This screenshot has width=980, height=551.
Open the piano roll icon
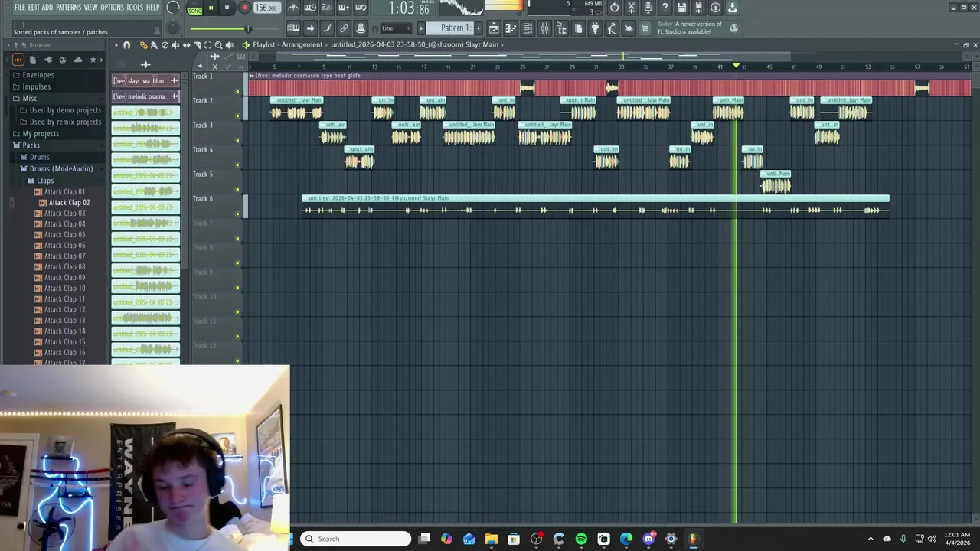point(511,28)
